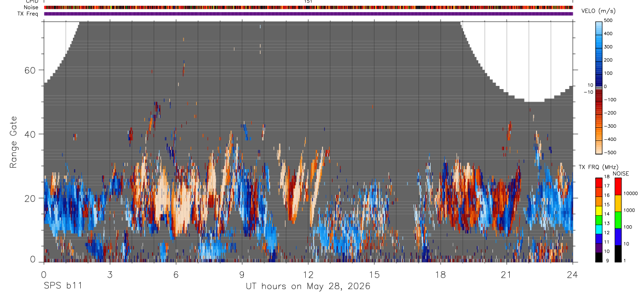Select the red segment of the NOISE scale
This screenshot has width=644, height=297.
618,186
